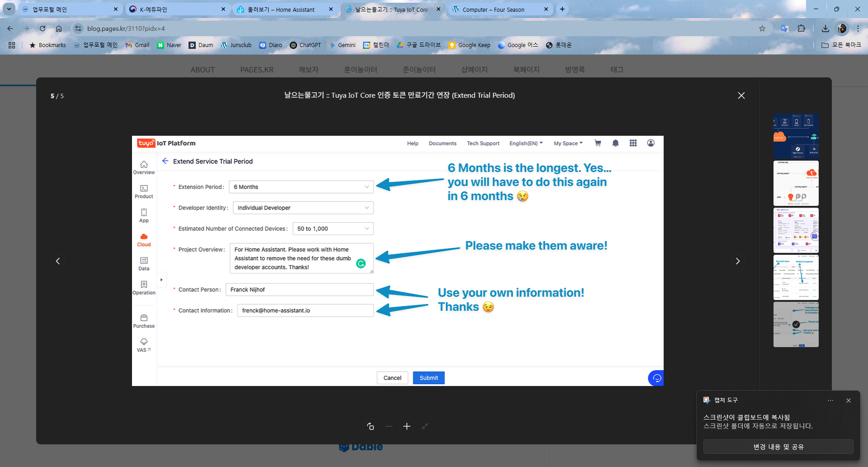Click the Contact Person field with Franck Nijhof
Viewport: 868px width, 467px height.
pyautogui.click(x=300, y=290)
